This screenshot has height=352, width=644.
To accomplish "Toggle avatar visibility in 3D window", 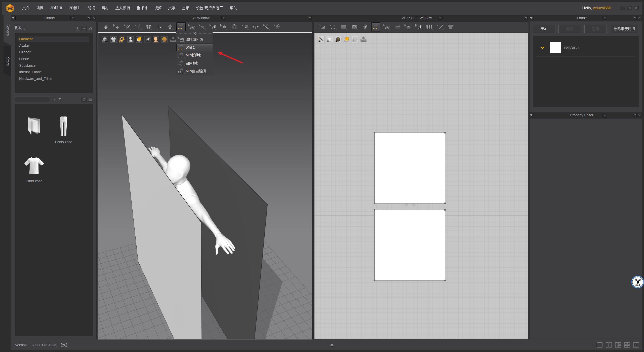I will [130, 40].
